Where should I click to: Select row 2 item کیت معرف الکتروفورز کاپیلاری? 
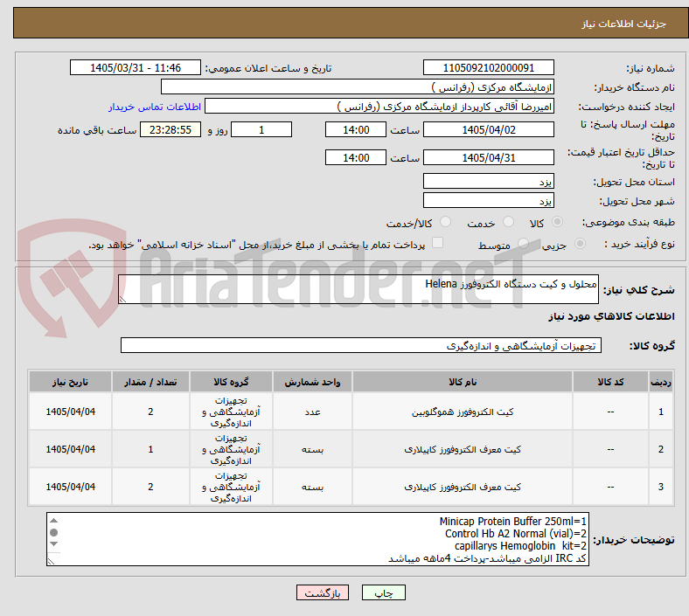(463, 450)
